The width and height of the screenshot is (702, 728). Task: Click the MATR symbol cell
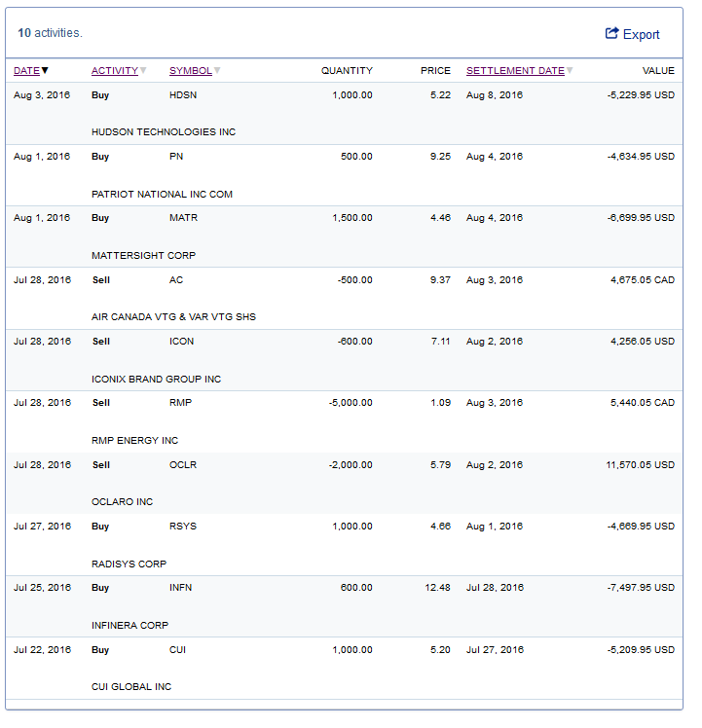tap(182, 218)
